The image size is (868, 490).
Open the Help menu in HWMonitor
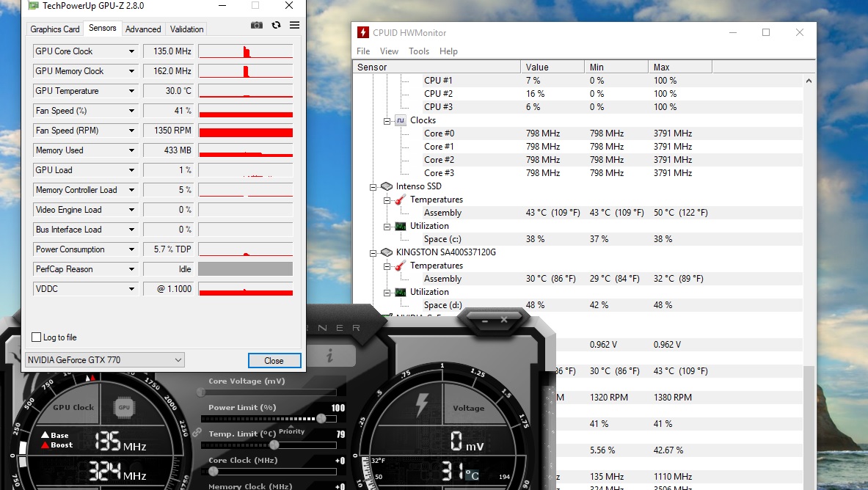[x=448, y=51]
